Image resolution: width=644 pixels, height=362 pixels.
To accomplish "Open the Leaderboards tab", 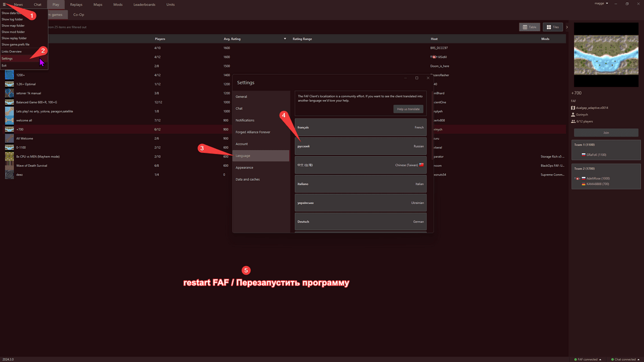I will [144, 4].
